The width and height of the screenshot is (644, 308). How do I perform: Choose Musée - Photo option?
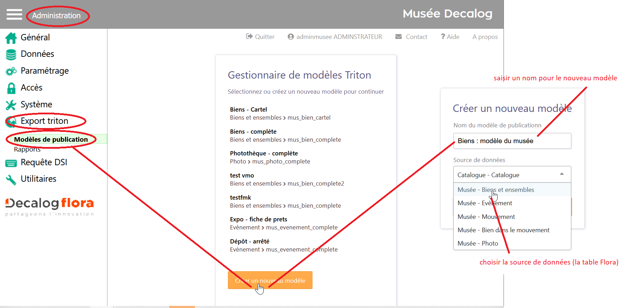coord(512,243)
